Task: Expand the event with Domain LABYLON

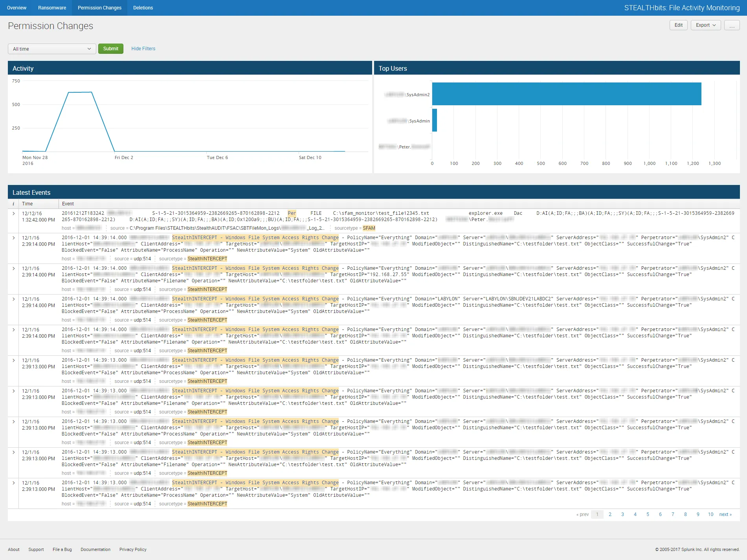Action: point(13,299)
